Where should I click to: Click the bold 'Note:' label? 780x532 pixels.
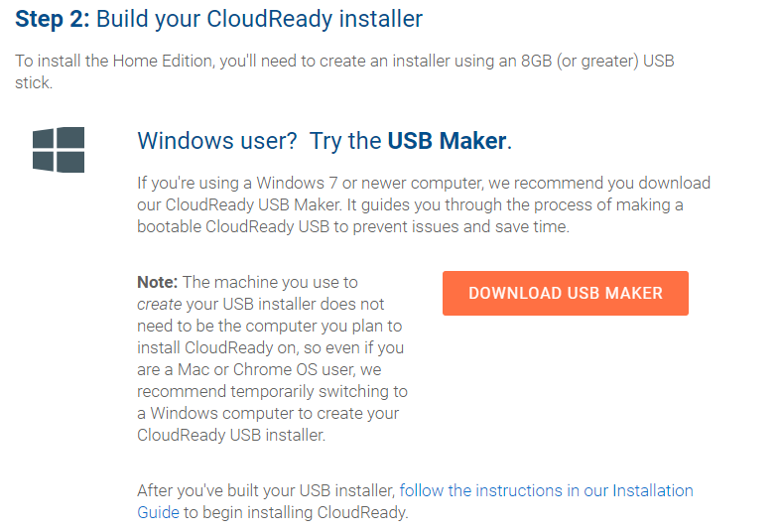pos(157,282)
